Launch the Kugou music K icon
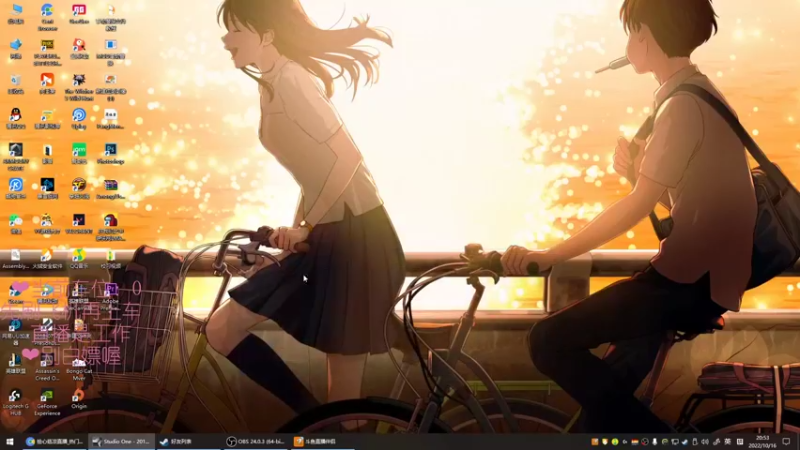This screenshot has width=800, height=450. click(16, 188)
